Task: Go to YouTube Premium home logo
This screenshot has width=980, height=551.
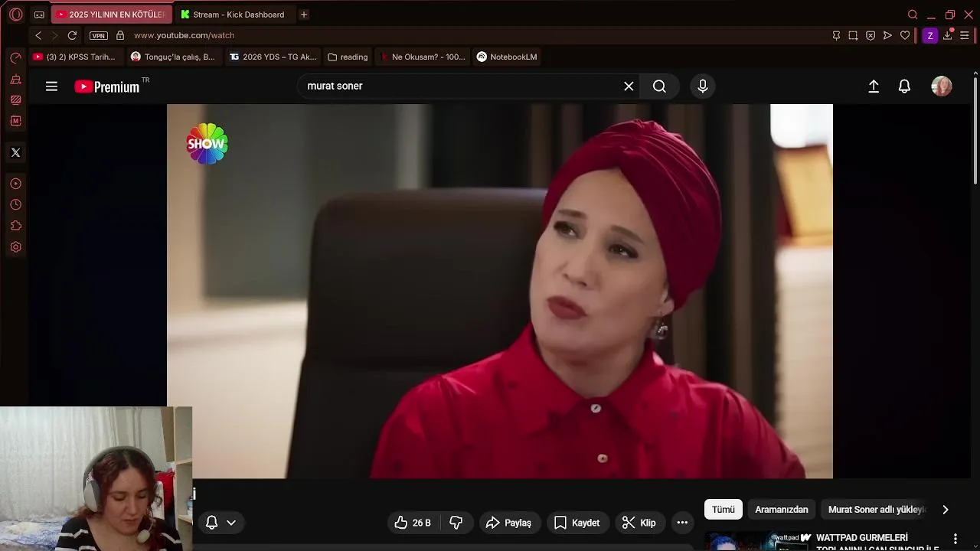Action: (107, 86)
